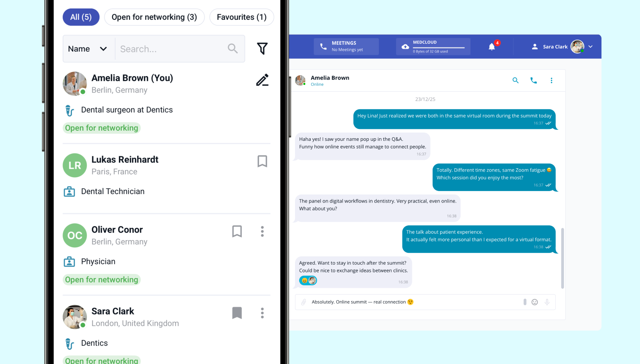Click the MEDCLOUD storage button
The image size is (640, 364).
click(x=433, y=47)
